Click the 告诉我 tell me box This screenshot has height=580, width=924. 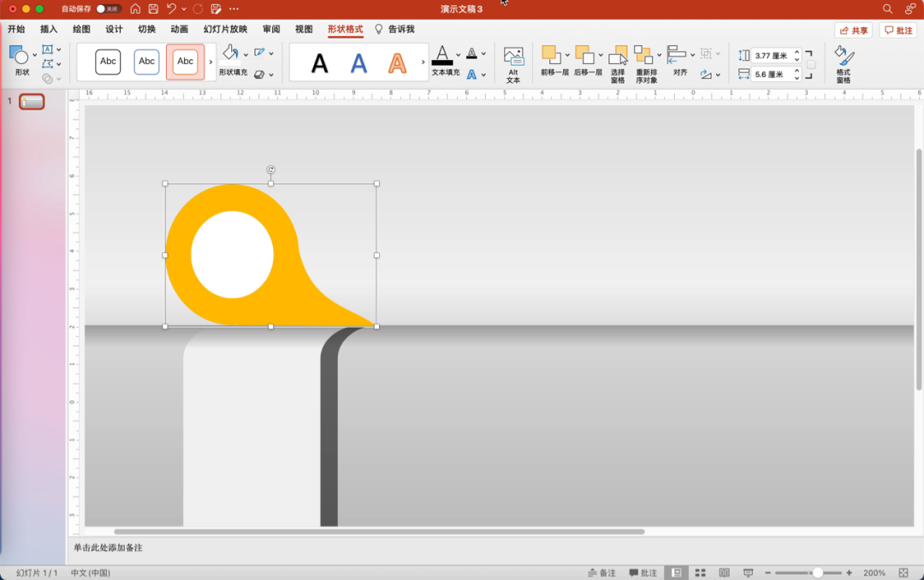point(394,29)
